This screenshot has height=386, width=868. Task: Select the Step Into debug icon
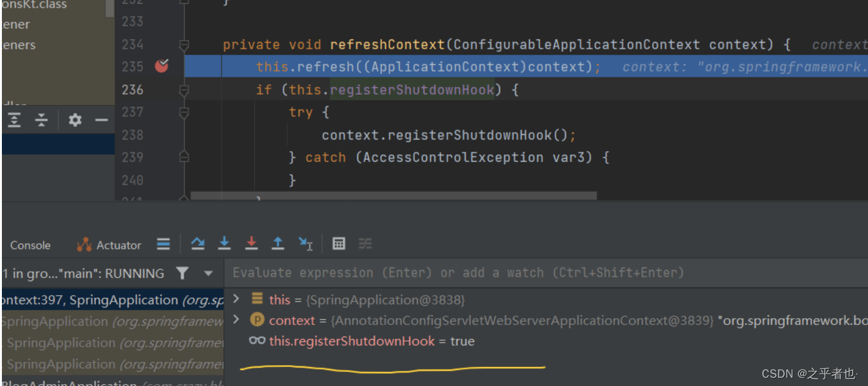(x=224, y=243)
